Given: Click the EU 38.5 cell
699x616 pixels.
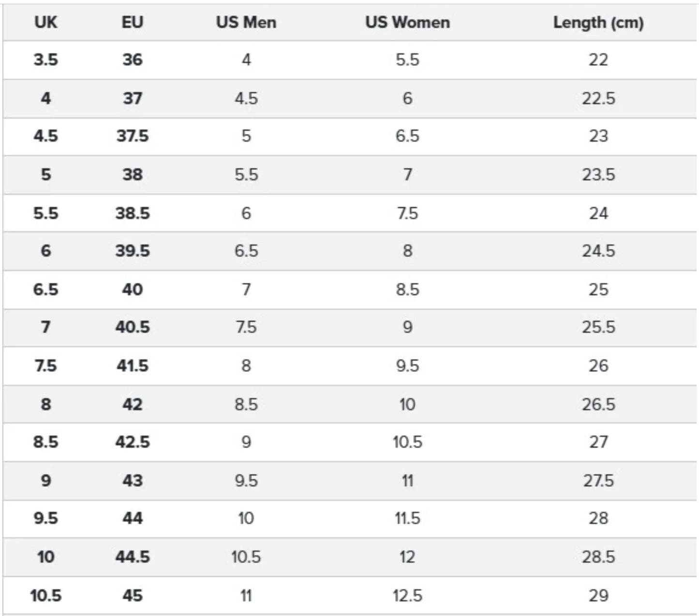Looking at the screenshot, I should pyautogui.click(x=132, y=213).
